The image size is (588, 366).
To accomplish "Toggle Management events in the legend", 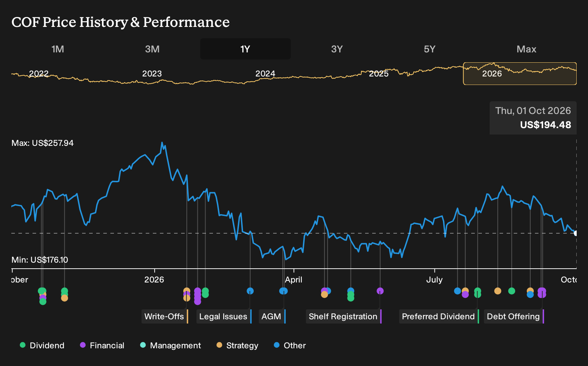I will pos(171,345).
